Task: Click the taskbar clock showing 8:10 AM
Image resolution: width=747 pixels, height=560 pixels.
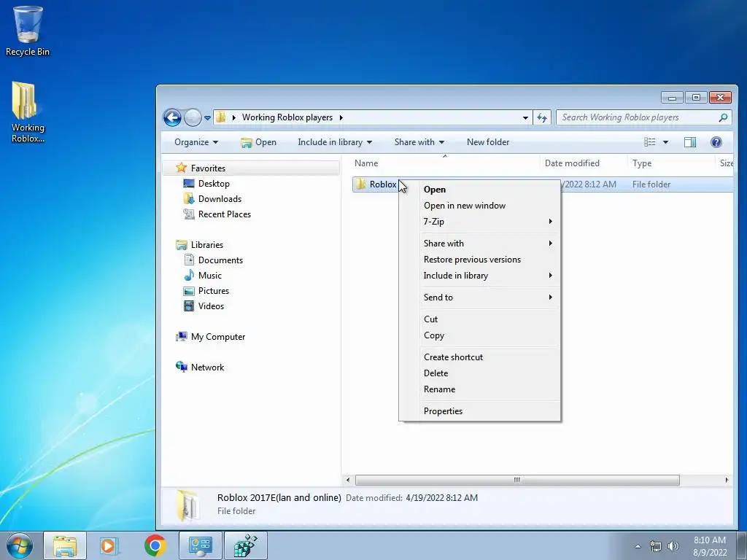Action: (x=710, y=546)
